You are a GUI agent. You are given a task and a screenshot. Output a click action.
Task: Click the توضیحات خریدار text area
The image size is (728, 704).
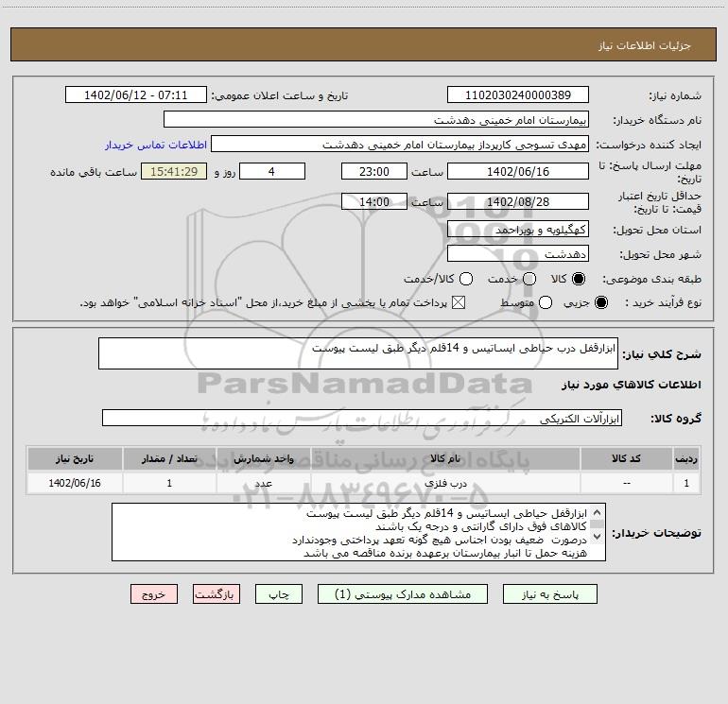pos(359,532)
